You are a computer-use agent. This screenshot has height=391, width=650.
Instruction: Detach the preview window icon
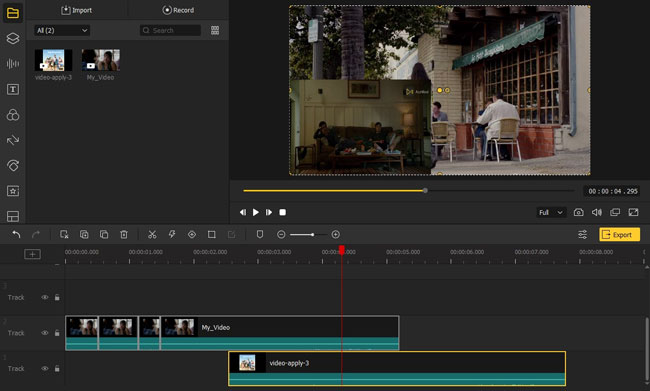[x=615, y=212]
